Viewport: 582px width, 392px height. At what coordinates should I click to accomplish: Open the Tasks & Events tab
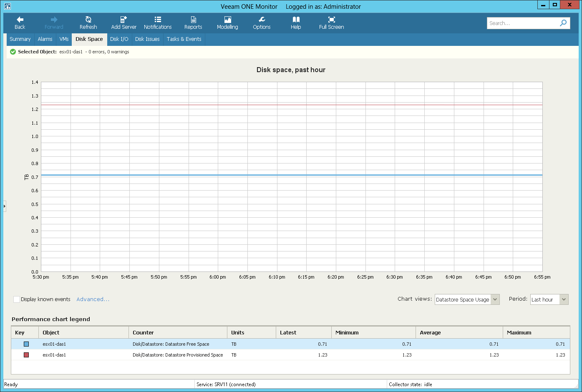[184, 39]
